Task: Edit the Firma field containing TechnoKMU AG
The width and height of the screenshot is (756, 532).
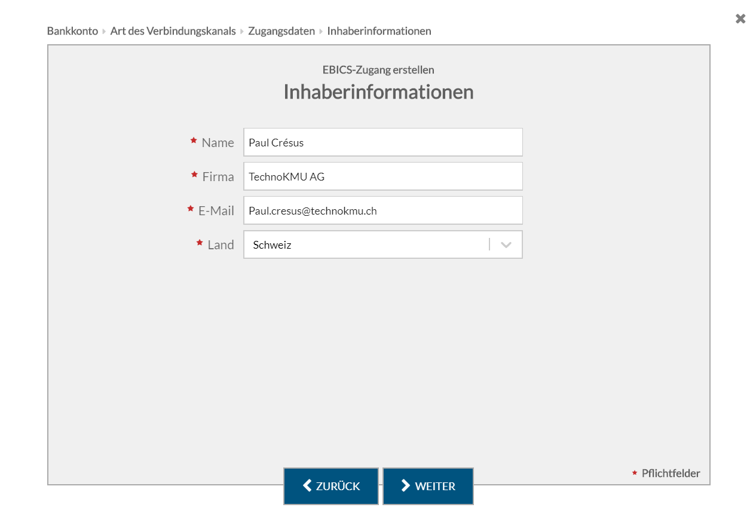Action: (383, 176)
